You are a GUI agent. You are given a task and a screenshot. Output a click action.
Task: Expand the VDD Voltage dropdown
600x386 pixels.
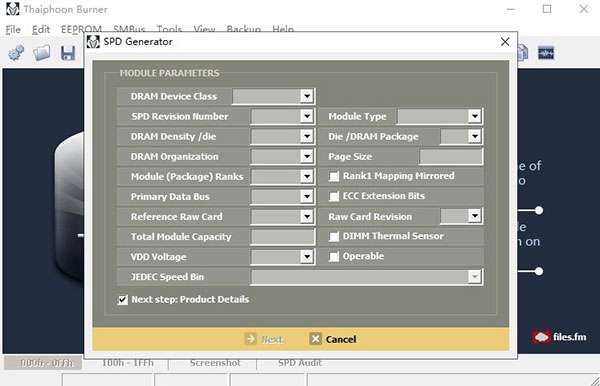[307, 257]
